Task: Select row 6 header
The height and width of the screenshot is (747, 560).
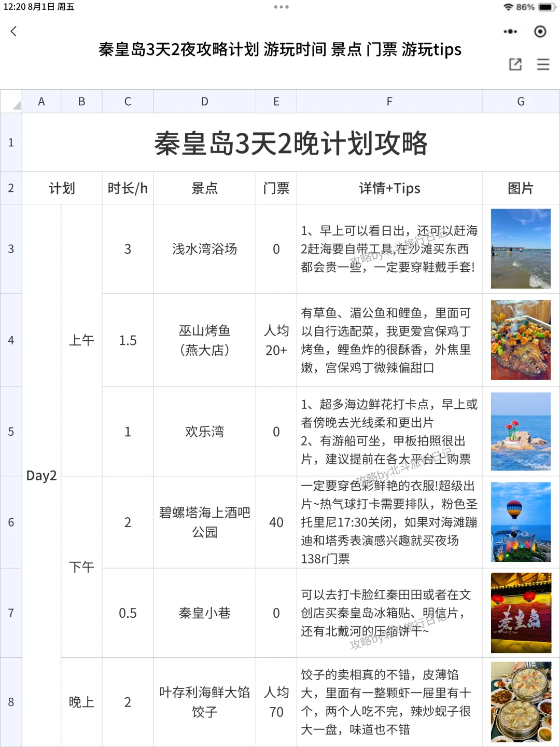Action: pos(11,522)
